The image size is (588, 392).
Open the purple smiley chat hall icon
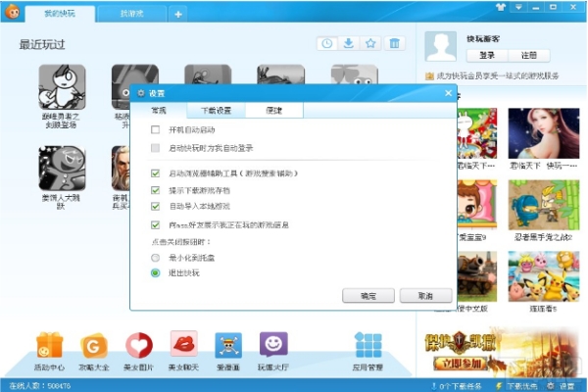click(273, 344)
